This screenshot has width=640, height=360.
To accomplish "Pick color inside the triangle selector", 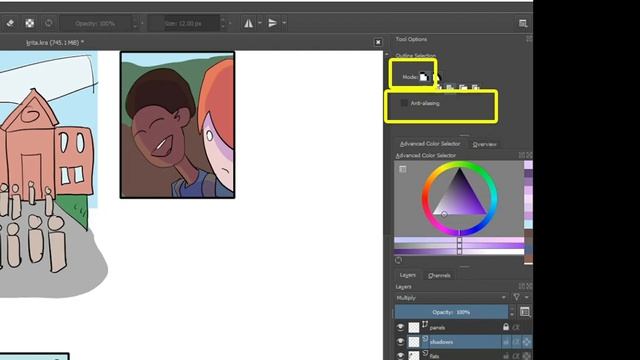I will [460, 198].
